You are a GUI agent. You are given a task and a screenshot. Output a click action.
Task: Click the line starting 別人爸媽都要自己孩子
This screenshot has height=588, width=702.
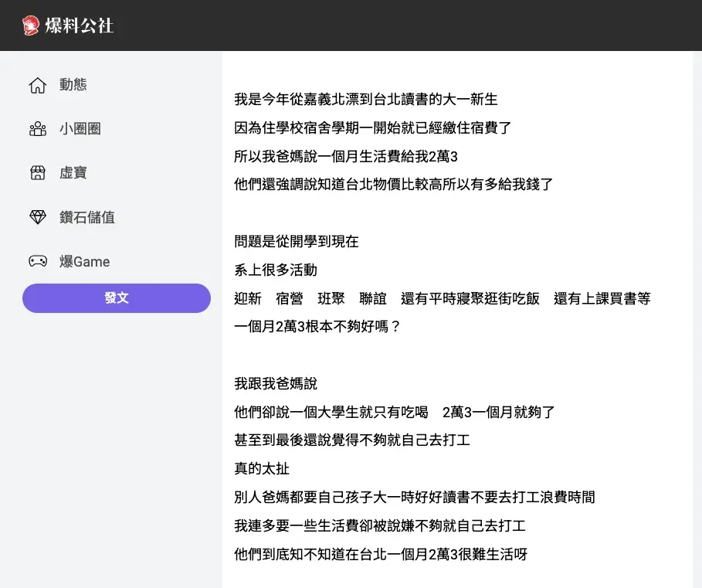pos(415,497)
